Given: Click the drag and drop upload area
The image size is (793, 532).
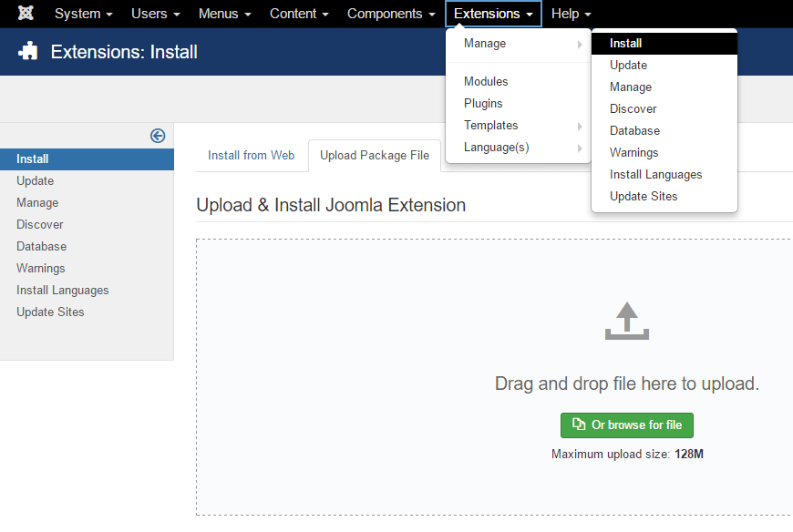Looking at the screenshot, I should [495, 377].
